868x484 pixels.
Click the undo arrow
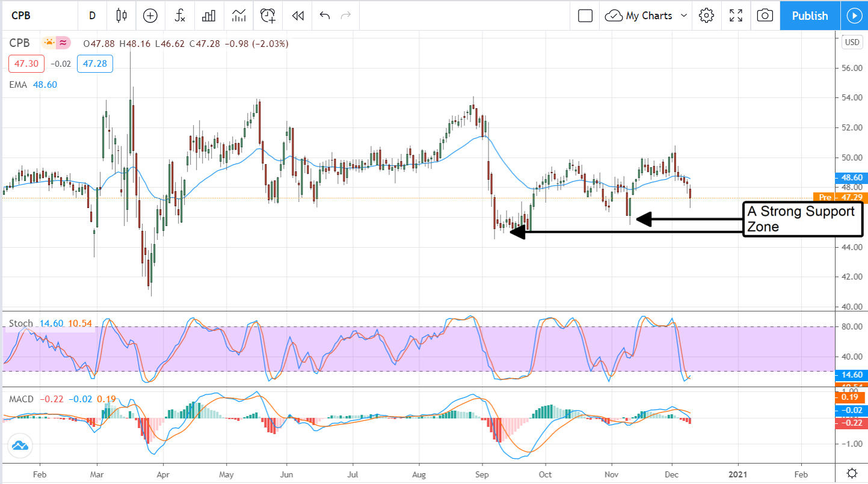pyautogui.click(x=325, y=16)
